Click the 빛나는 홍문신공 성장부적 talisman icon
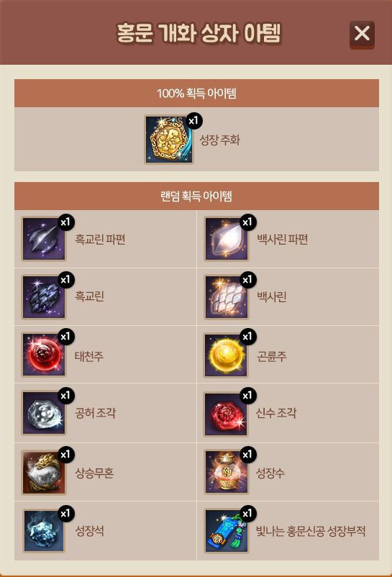 [x=226, y=531]
